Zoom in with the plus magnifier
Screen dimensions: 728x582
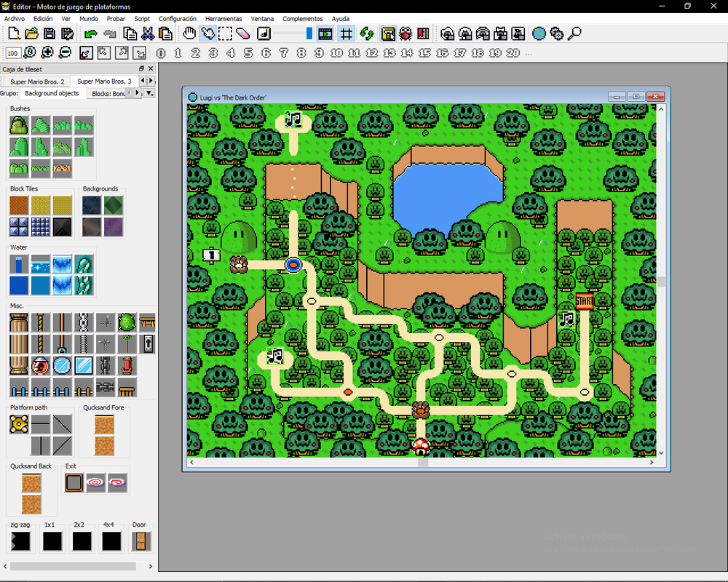(47, 53)
